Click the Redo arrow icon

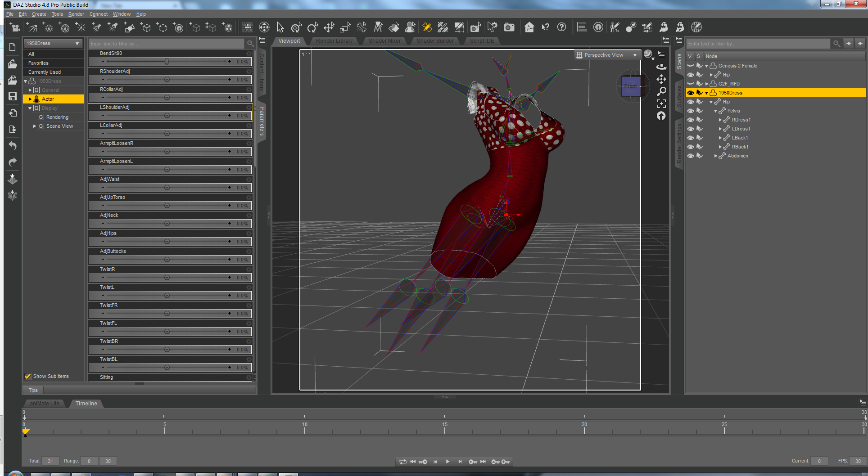pos(13,162)
